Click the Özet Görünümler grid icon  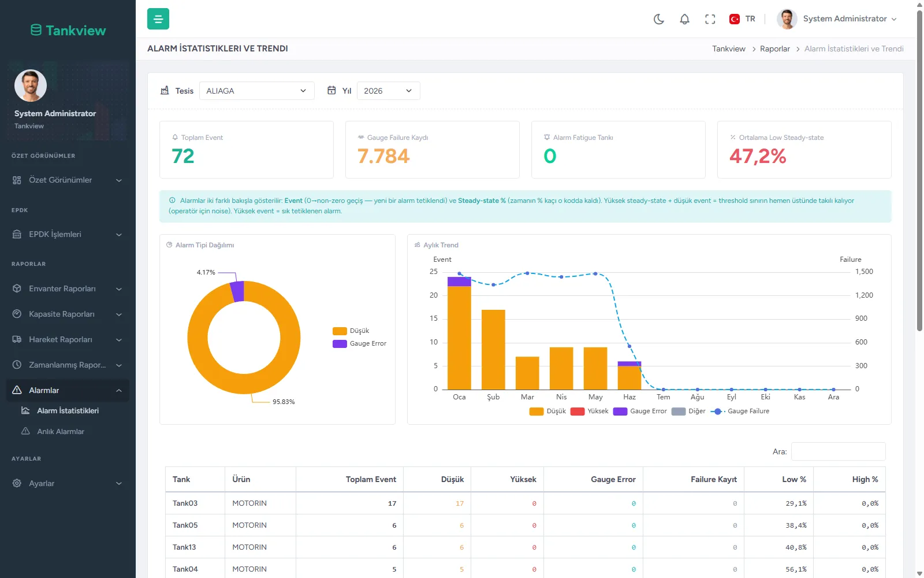click(x=17, y=180)
